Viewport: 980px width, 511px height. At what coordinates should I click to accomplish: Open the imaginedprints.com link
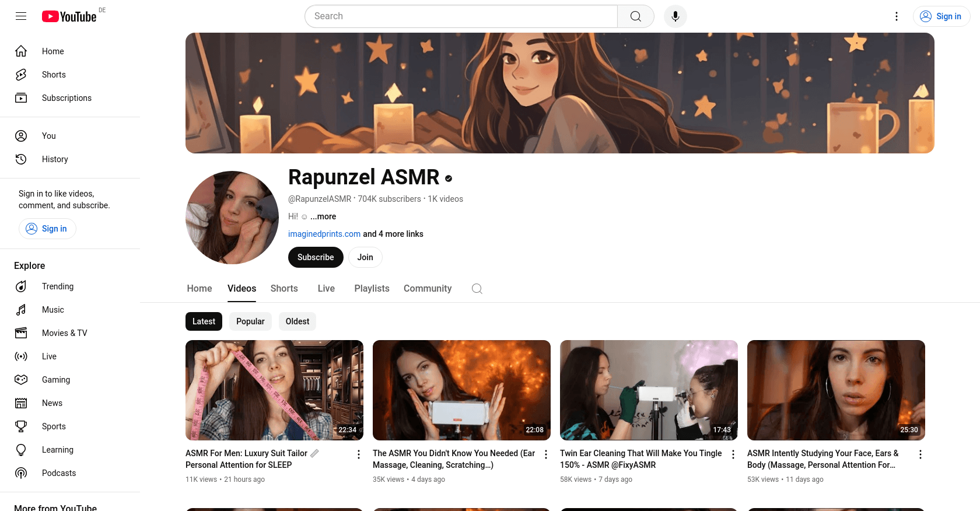(x=324, y=234)
